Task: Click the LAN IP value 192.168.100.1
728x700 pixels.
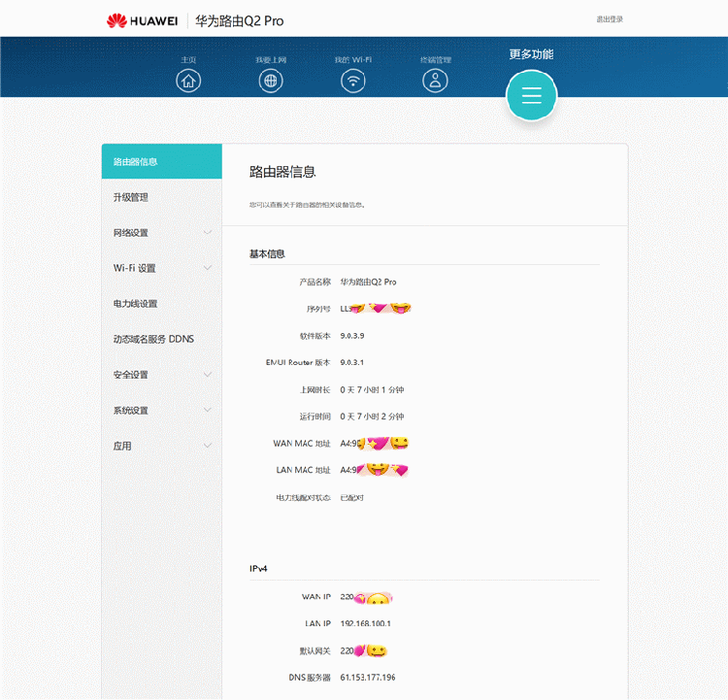Action: pyautogui.click(x=366, y=623)
